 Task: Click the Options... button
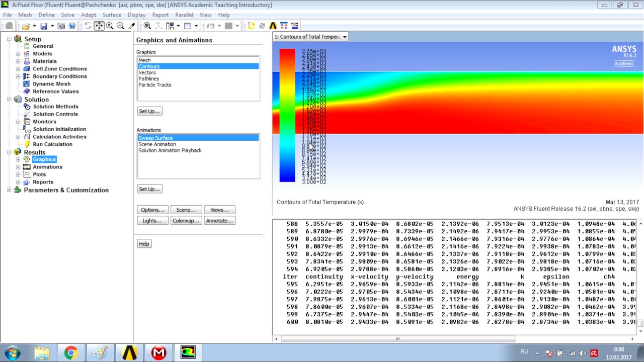(152, 210)
